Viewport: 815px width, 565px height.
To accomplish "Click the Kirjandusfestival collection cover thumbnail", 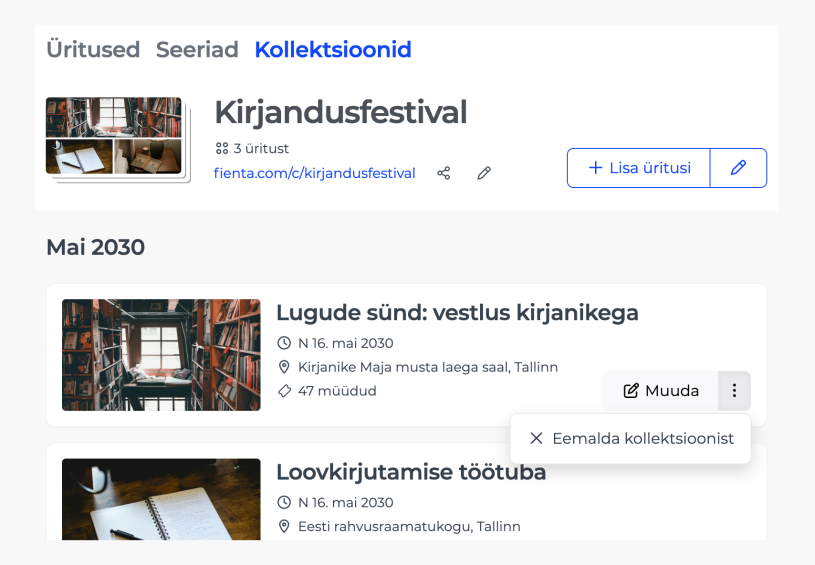I will 118,140.
